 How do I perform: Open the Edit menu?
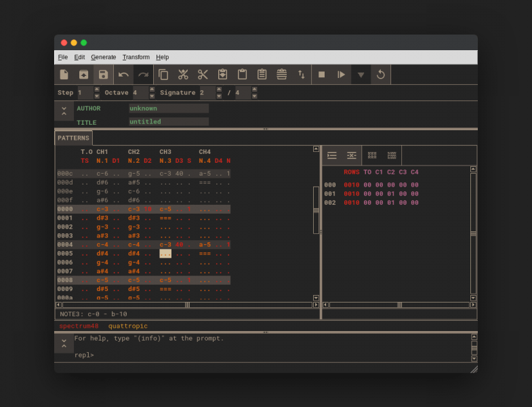79,57
